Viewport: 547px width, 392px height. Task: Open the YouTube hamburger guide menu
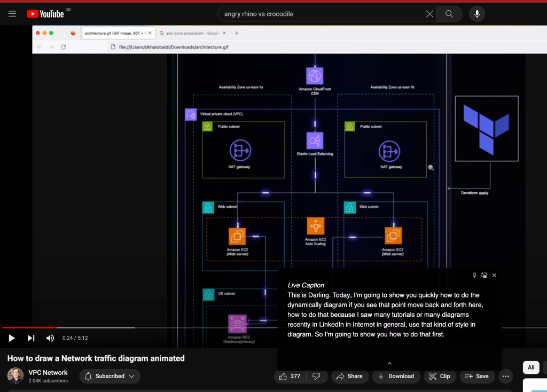tap(12, 14)
